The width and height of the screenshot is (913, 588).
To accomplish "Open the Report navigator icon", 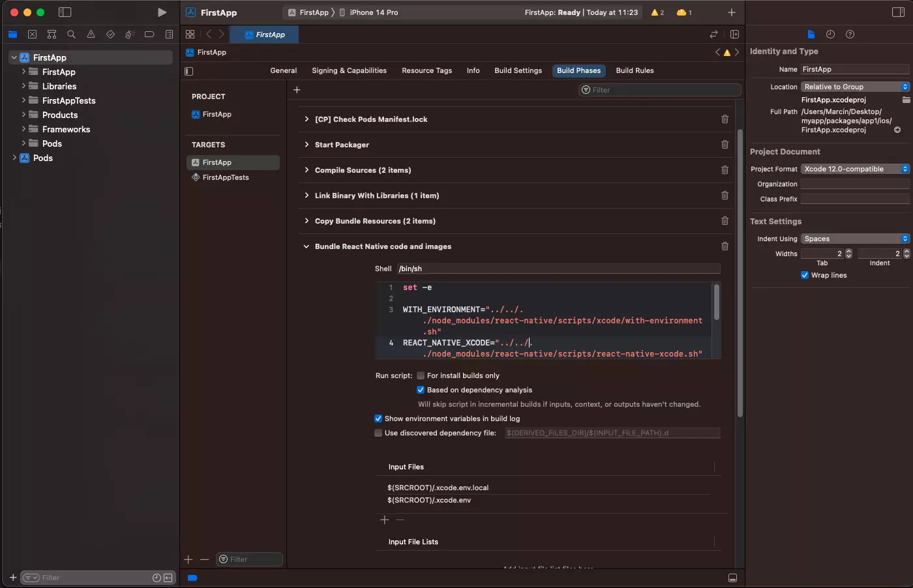I will pyautogui.click(x=169, y=35).
